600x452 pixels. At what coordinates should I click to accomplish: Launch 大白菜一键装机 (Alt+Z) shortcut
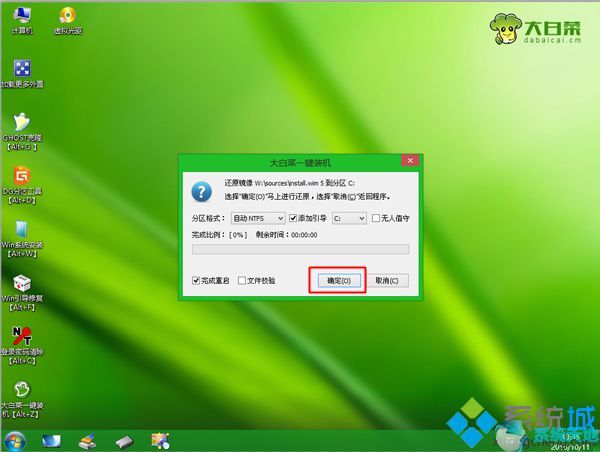[22, 399]
